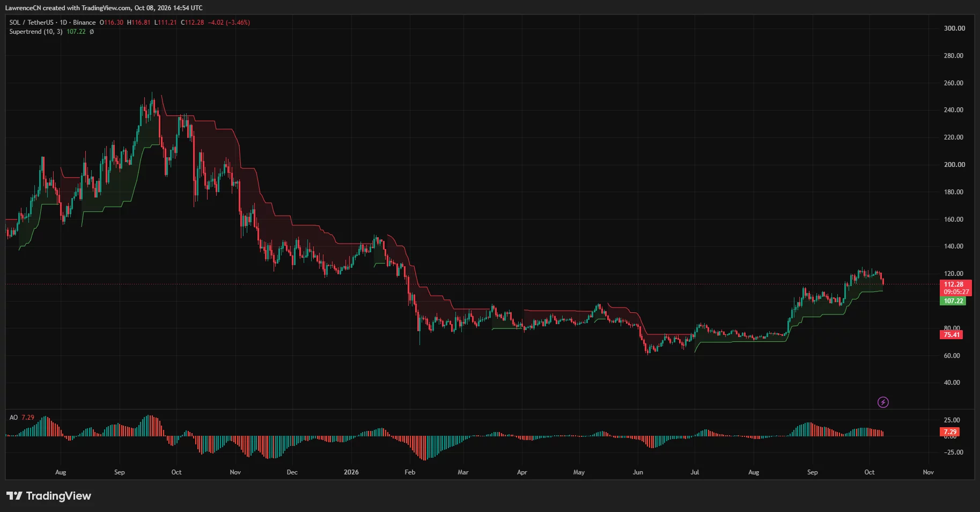Click the ø symbol beside Supertrend value
This screenshot has width=980, height=512.
click(x=92, y=32)
